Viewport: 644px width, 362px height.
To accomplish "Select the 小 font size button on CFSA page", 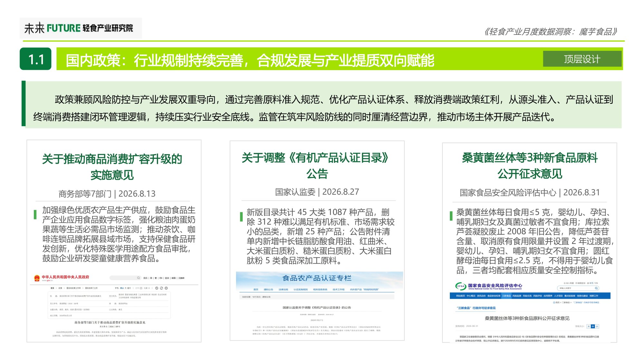I will [597, 326].
